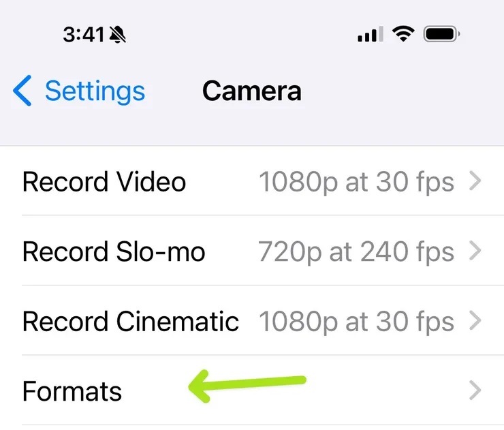Screen dimensions: 504x430
Task: Tap the 3:41 status bar clock
Action: click(x=82, y=35)
